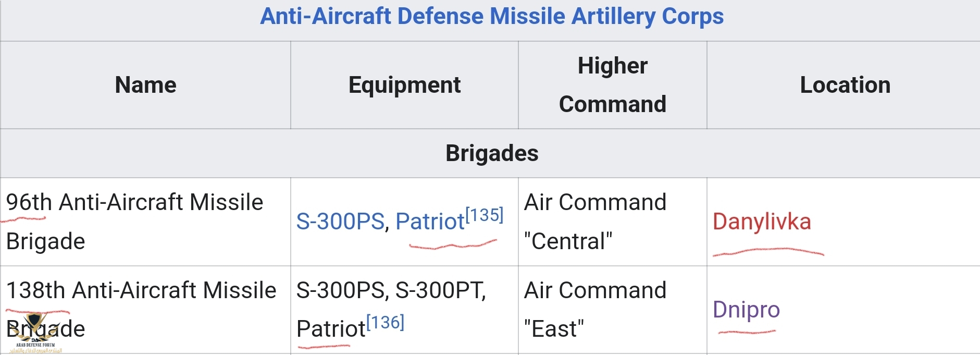Open the purple Dnipro link
The image size is (980, 355).
(x=746, y=310)
